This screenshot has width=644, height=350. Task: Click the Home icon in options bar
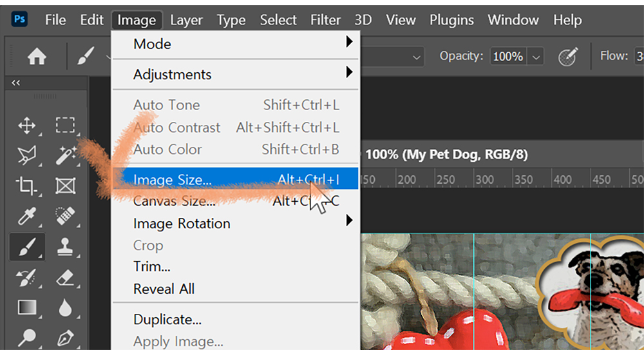coord(37,56)
